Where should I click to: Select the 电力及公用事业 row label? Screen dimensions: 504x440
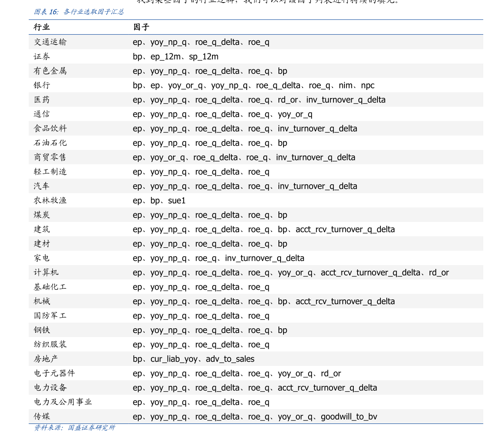(x=63, y=402)
